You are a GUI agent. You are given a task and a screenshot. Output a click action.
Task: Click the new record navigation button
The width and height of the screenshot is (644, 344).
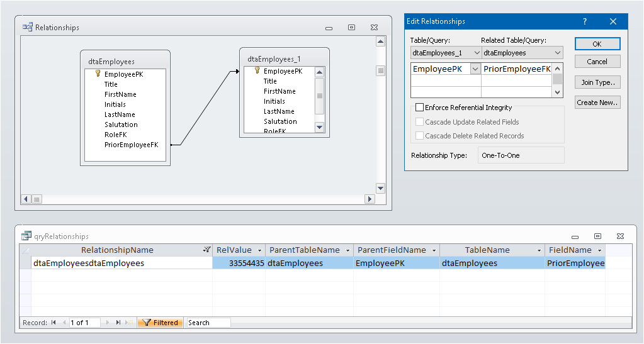click(129, 323)
